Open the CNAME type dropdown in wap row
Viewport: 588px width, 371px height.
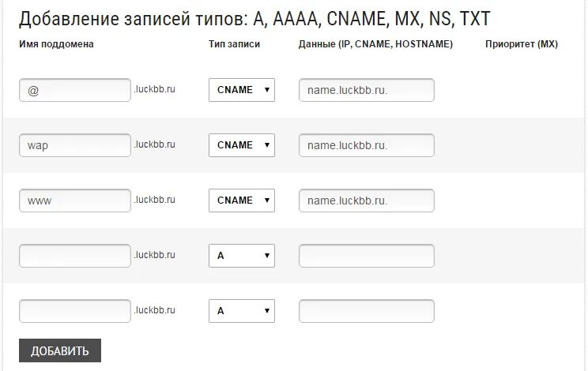(242, 145)
